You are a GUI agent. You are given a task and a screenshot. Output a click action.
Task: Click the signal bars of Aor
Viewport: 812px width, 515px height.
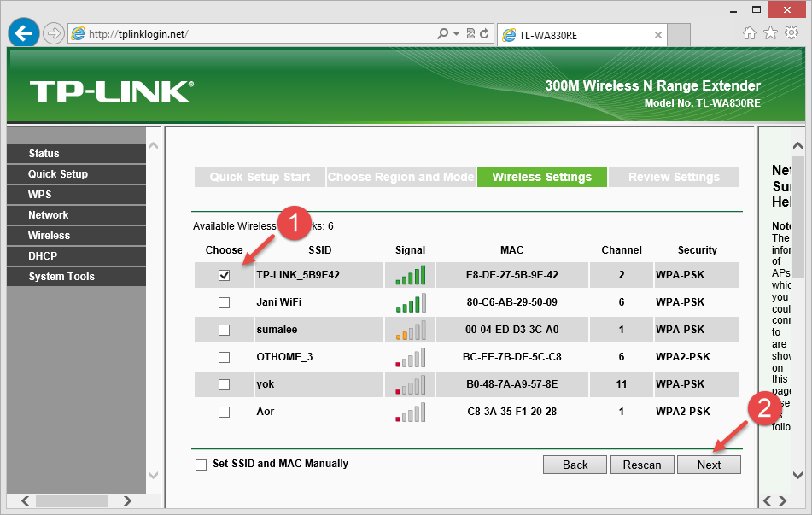pos(410,413)
